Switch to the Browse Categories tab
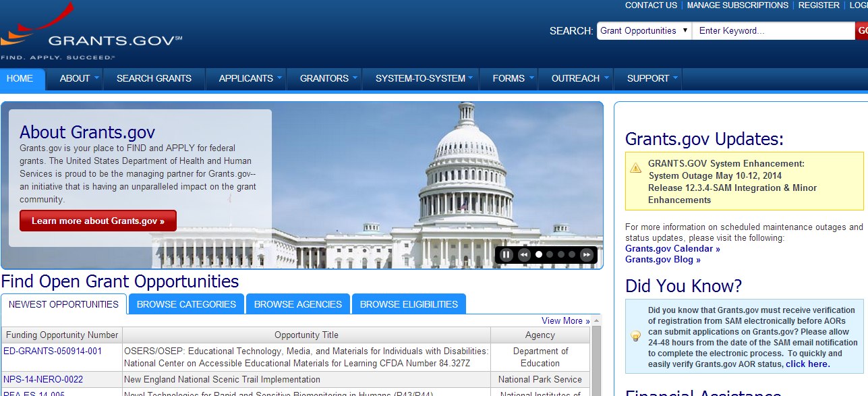This screenshot has width=868, height=396. pyautogui.click(x=186, y=304)
